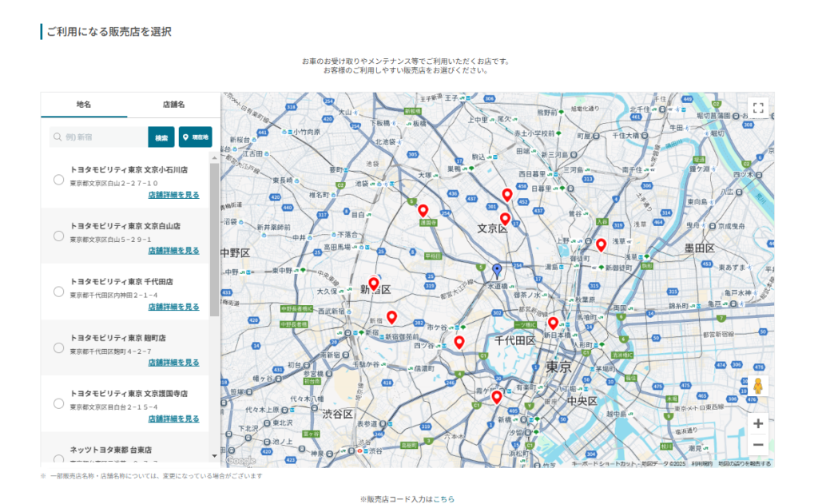This screenshot has height=504, width=818.
Task: Click 利用規約 link on the map footer
Action: click(701, 464)
